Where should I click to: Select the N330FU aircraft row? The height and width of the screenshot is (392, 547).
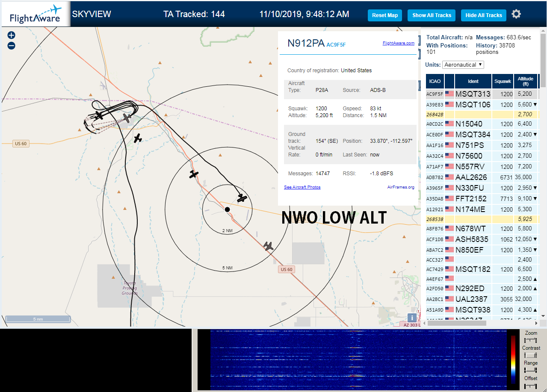pos(482,188)
